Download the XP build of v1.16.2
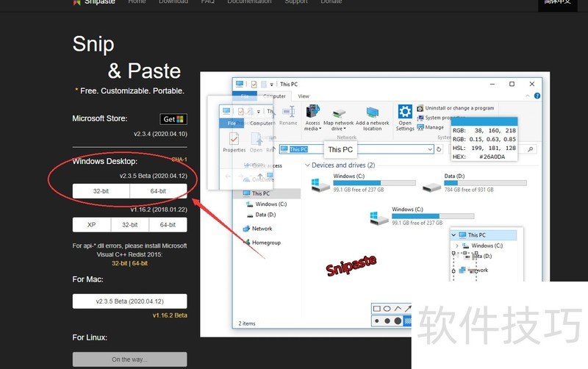 [91, 225]
